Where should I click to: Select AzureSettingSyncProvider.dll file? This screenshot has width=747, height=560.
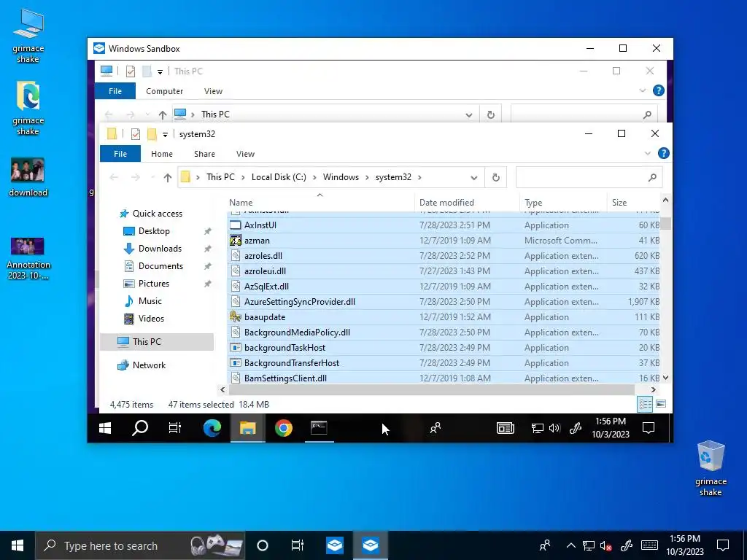pyautogui.click(x=444, y=302)
